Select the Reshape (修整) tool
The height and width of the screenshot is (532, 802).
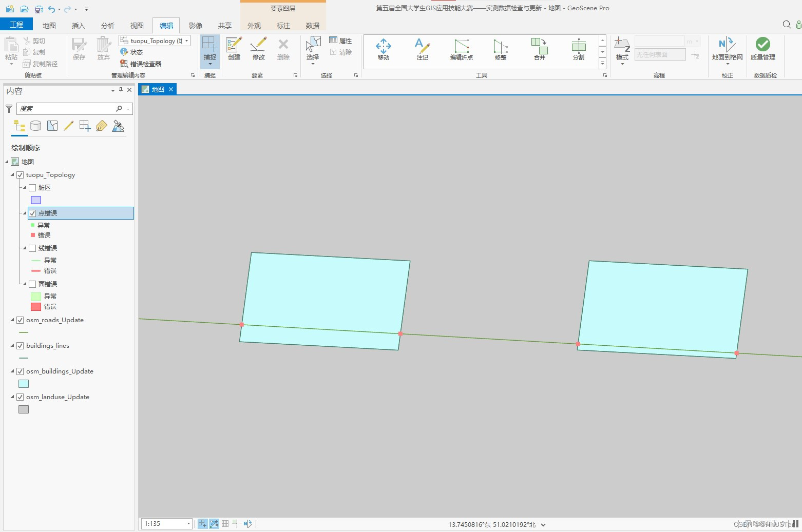click(501, 50)
